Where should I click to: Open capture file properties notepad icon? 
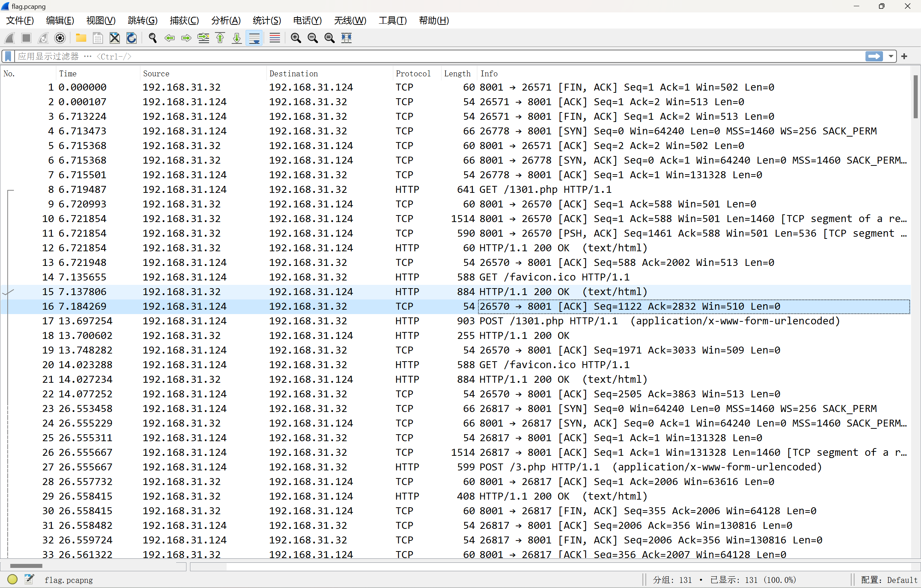29,580
